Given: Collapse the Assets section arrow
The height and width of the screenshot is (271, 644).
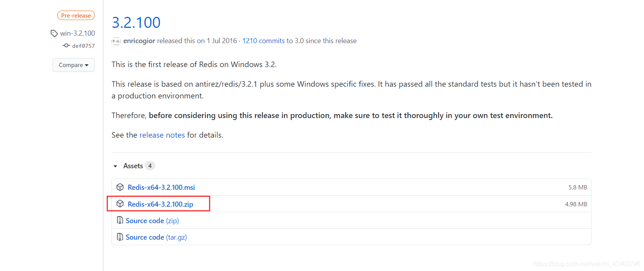Looking at the screenshot, I should coord(115,166).
